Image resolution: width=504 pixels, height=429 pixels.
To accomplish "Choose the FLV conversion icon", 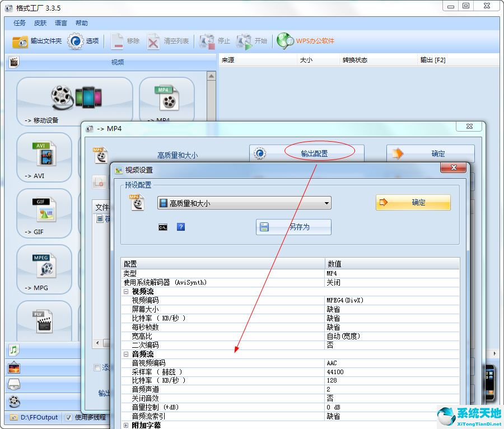I will click(44, 321).
